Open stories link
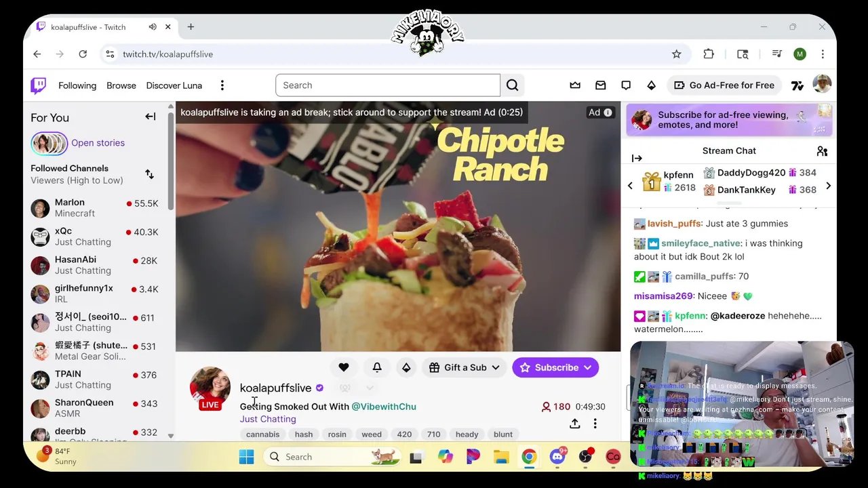868x488 pixels. point(98,143)
